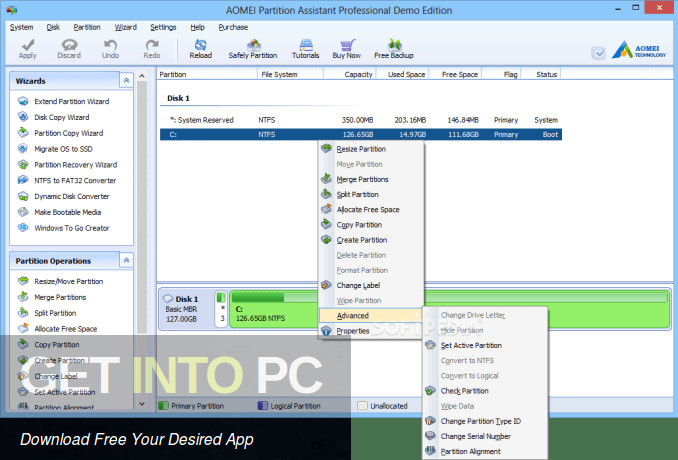
Task: Choose Merge Partitions in the context menu
Action: click(x=371, y=179)
